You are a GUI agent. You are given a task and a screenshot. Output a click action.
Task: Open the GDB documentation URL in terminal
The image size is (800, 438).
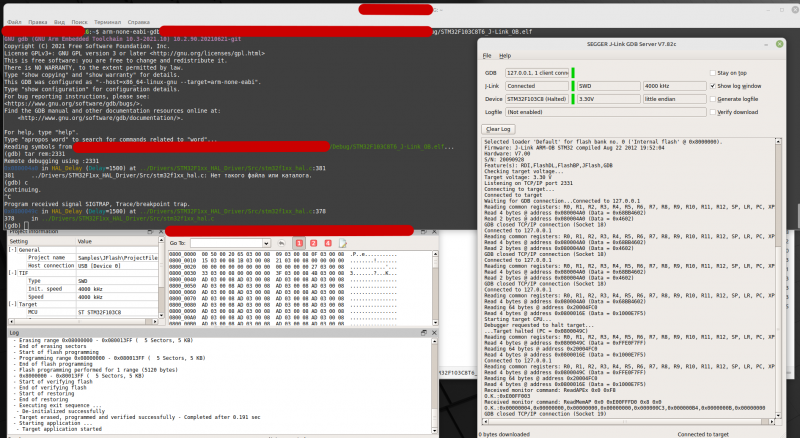pos(99,118)
